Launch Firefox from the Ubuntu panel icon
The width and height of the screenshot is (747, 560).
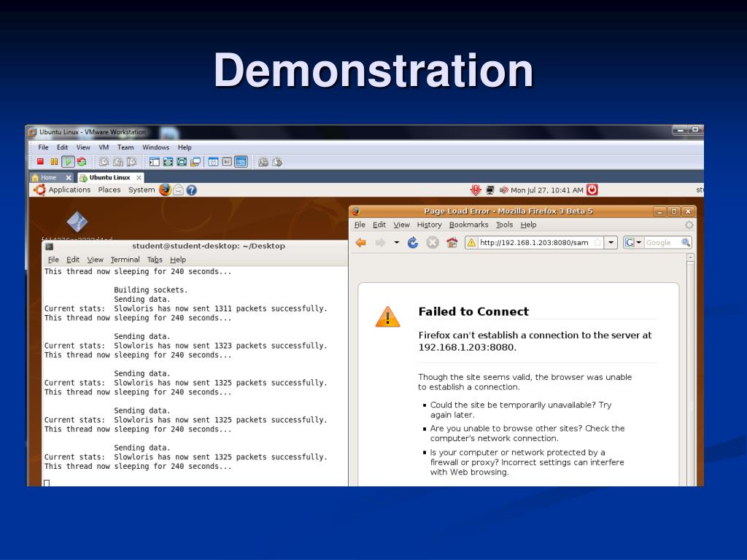click(x=165, y=190)
